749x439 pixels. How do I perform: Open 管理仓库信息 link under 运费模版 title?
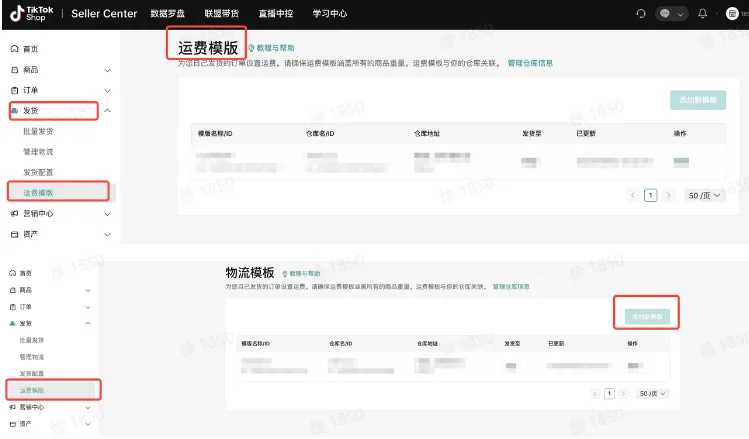530,63
